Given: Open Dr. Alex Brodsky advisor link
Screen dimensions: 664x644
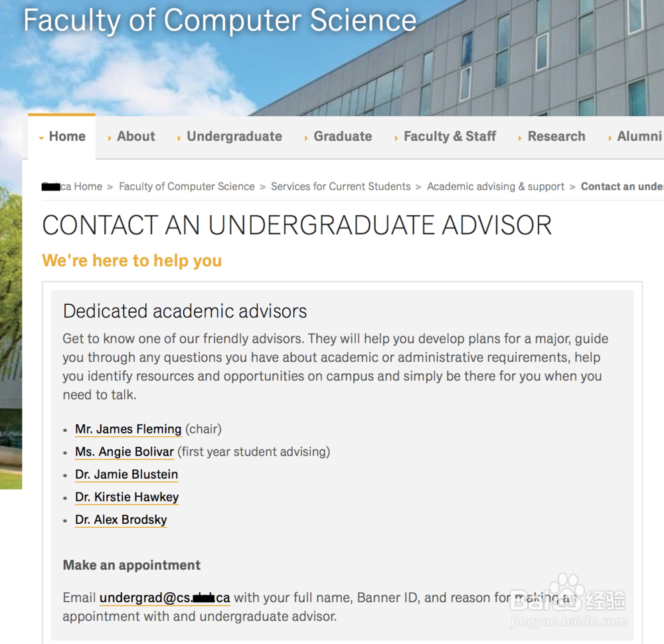Looking at the screenshot, I should [121, 520].
